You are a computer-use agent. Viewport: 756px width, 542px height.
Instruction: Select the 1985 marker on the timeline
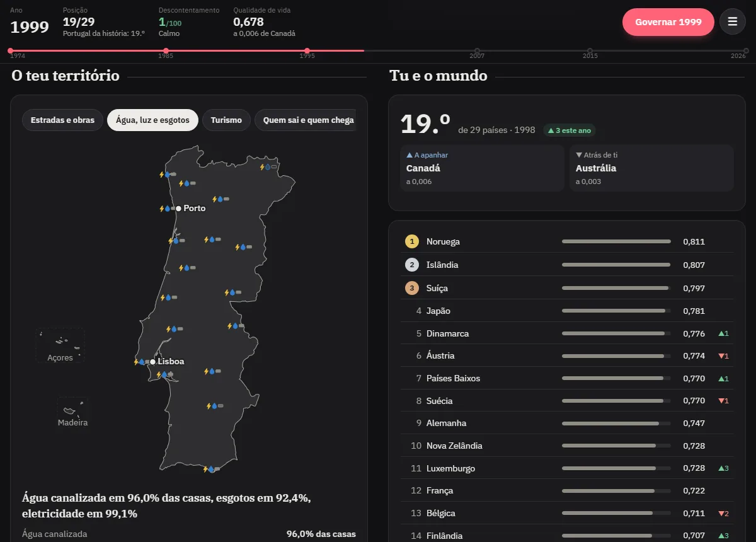click(166, 50)
